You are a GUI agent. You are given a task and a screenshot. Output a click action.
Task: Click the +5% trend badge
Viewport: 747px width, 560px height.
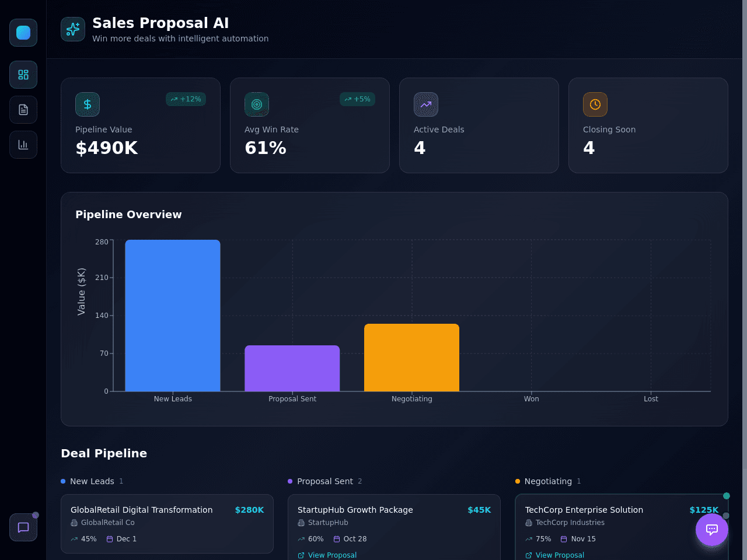coord(357,99)
